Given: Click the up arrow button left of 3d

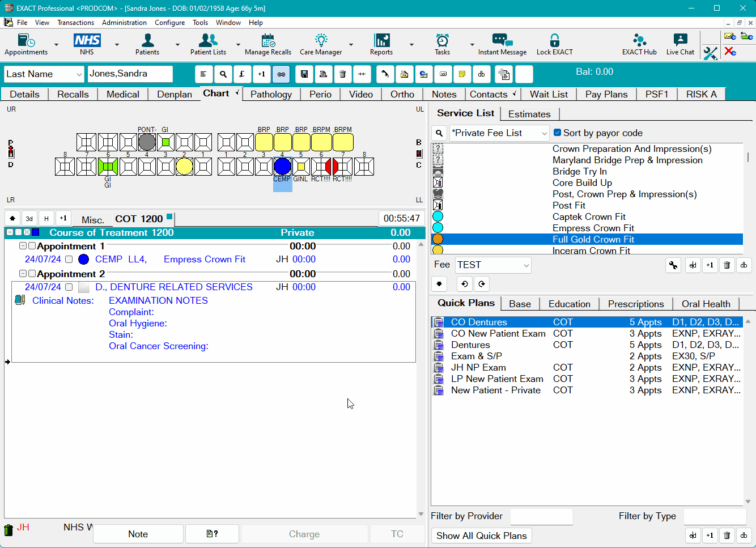Looking at the screenshot, I should [12, 218].
